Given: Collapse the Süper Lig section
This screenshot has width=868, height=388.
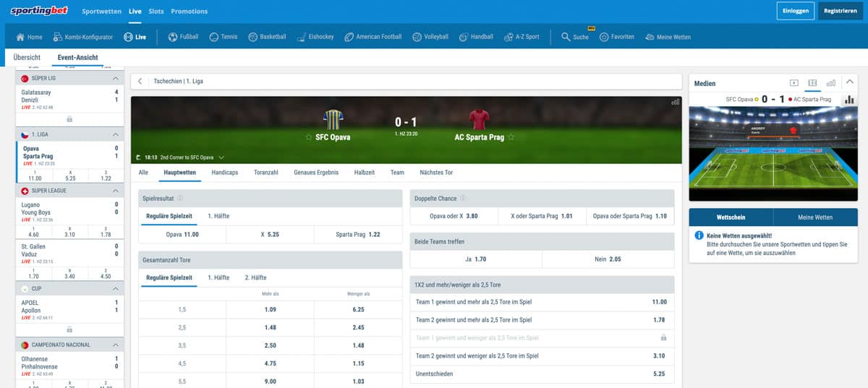Looking at the screenshot, I should click(116, 78).
